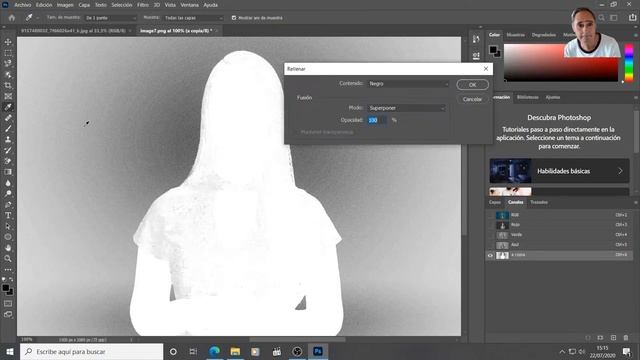Image resolution: width=640 pixels, height=360 pixels.
Task: Expand the Habilidades básicas chevron
Action: click(x=620, y=171)
